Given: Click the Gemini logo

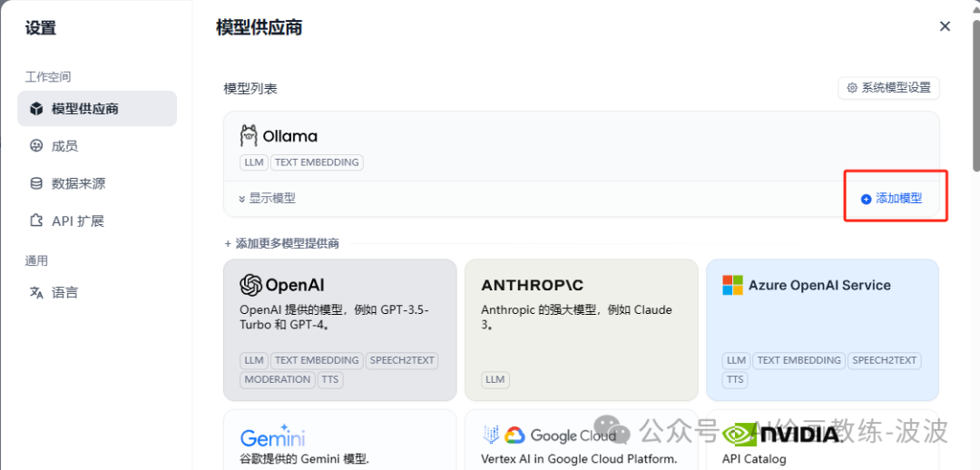Looking at the screenshot, I should (272, 435).
